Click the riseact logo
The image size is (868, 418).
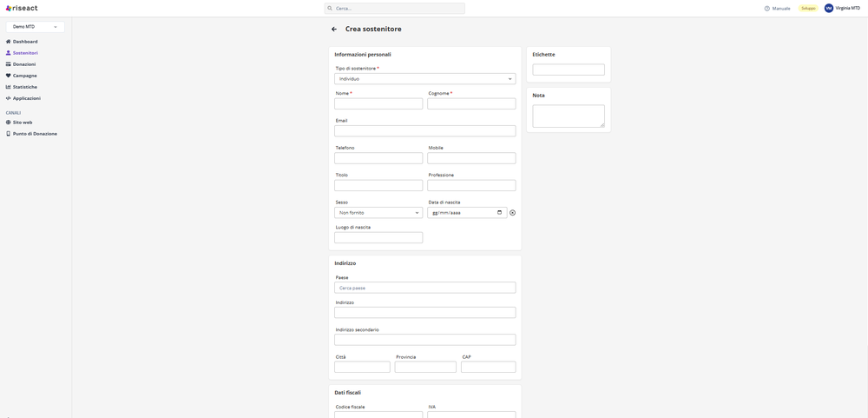click(22, 8)
